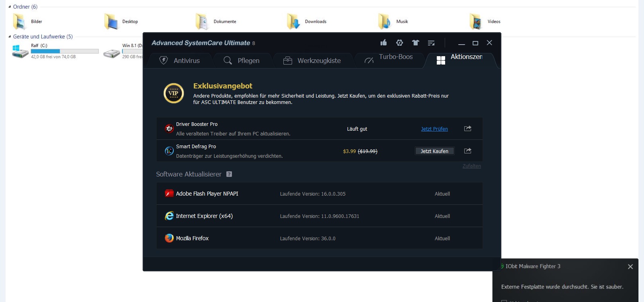Collapse offers with the Zufalten link

click(472, 166)
